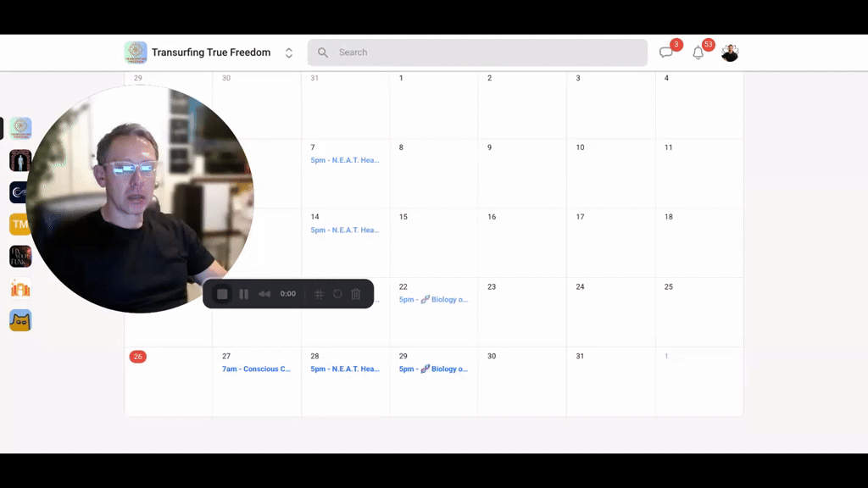This screenshot has width=868, height=488.
Task: Select calendar day 18
Action: pyautogui.click(x=669, y=217)
